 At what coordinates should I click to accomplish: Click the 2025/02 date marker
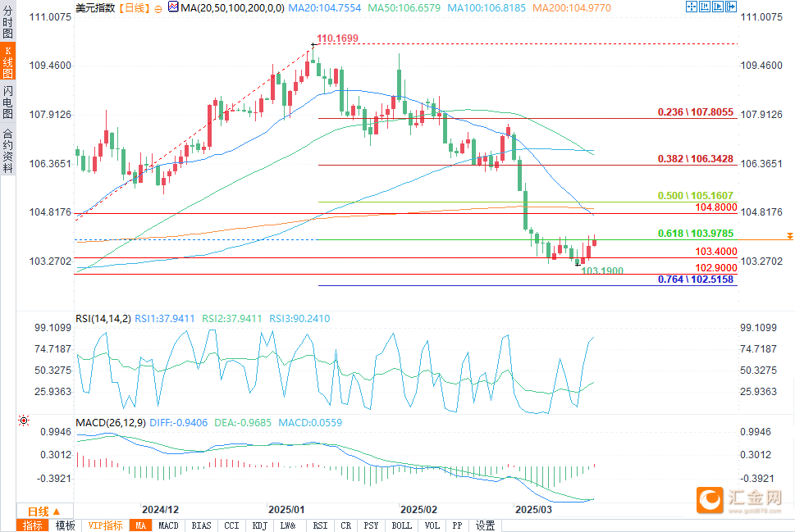(x=418, y=510)
